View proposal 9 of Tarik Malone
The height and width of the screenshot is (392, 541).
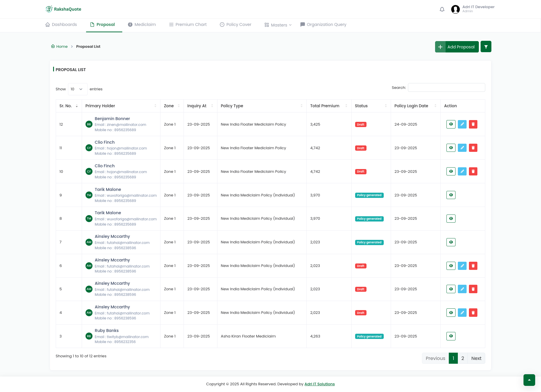tap(451, 195)
